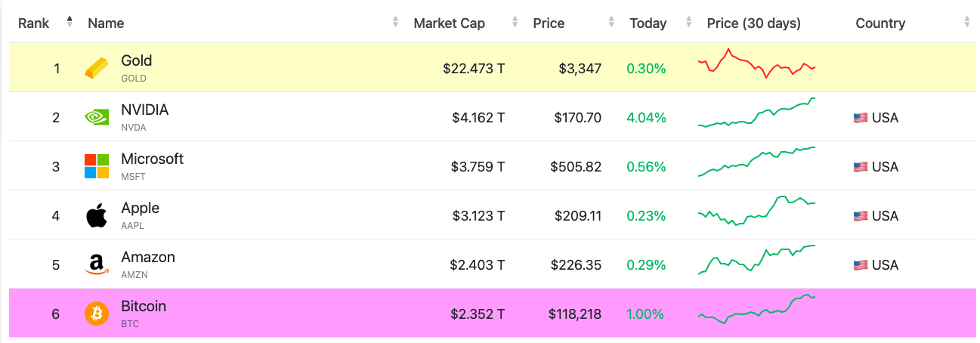Click the USA flag in Microsoft row
980x343 pixels.
pyautogui.click(x=860, y=167)
